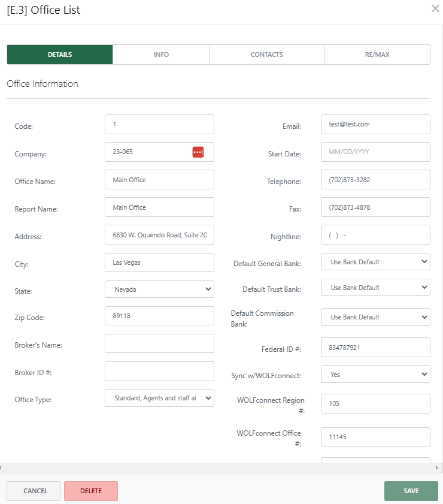Viewport: 443px width, 504px height.
Task: Select the RE/MAX tab
Action: pos(377,54)
